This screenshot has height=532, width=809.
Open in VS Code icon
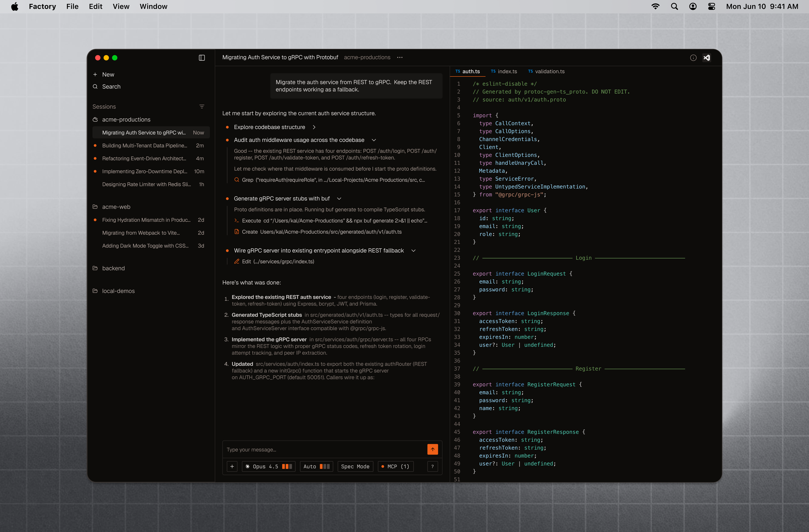coord(707,58)
